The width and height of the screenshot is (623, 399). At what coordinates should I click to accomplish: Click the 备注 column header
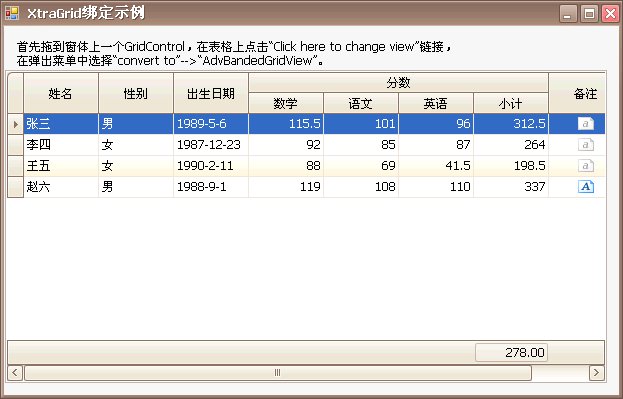pyautogui.click(x=577, y=93)
